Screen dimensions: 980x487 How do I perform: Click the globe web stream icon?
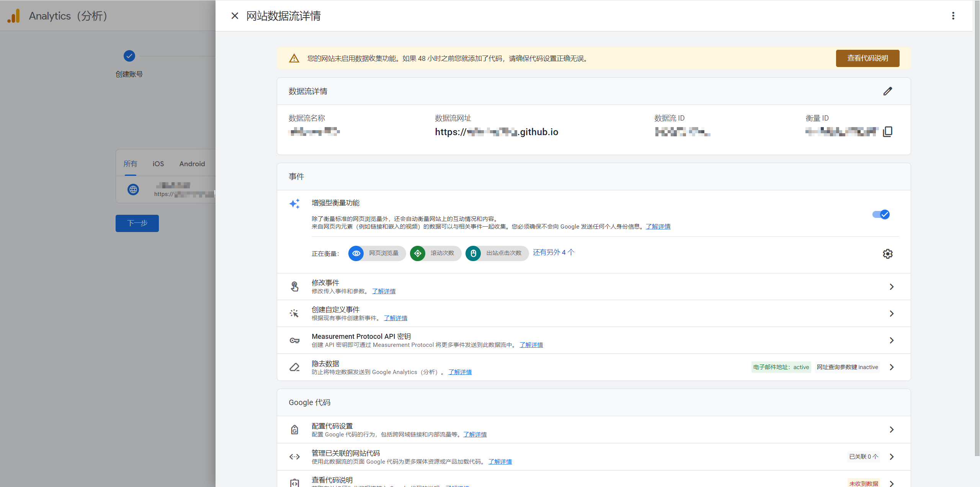click(133, 190)
